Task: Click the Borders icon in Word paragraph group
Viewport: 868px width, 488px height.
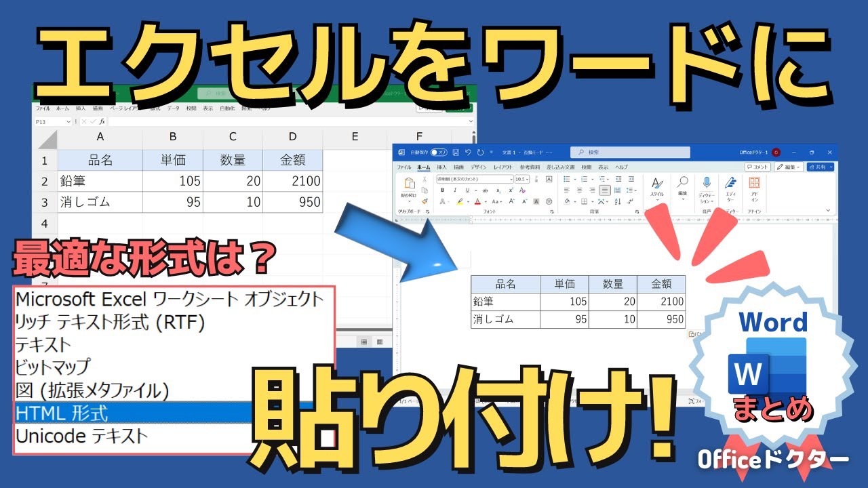Action: pyautogui.click(x=584, y=202)
